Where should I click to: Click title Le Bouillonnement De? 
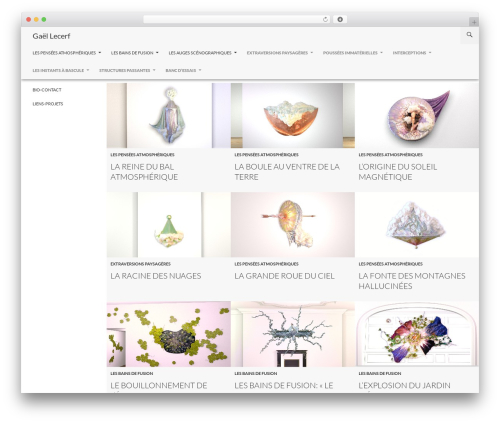159,386
